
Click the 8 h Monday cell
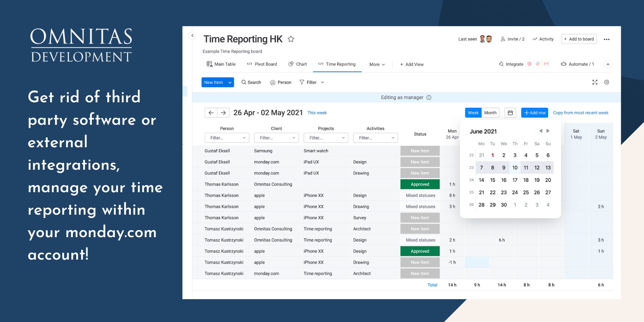[x=452, y=196]
